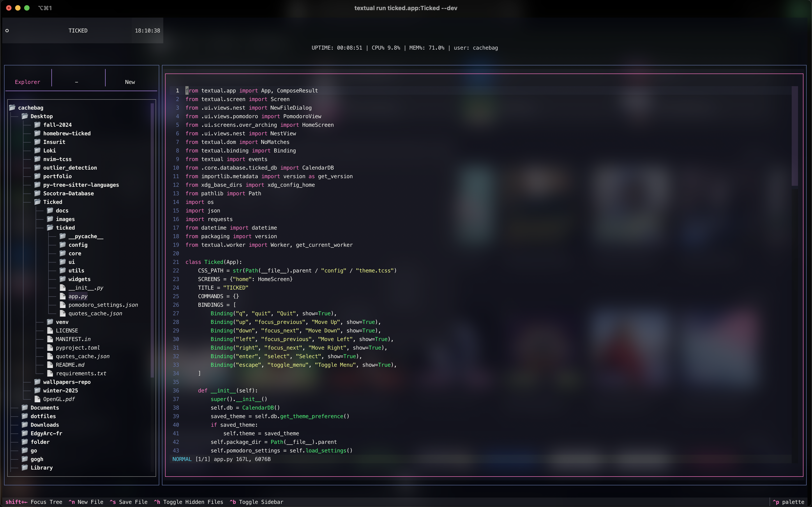Click the homebrew-ticked folder icon
Screen dimensions: 812x507
point(37,134)
